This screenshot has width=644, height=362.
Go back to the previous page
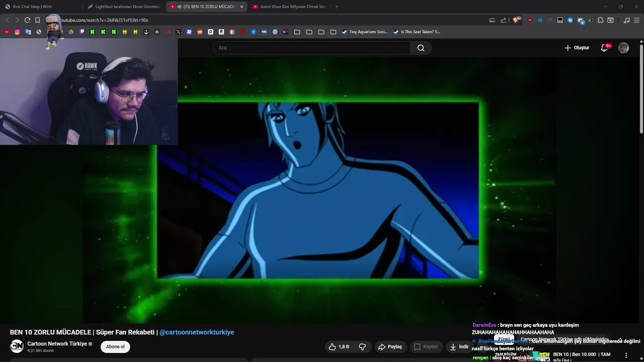pyautogui.click(x=7, y=20)
